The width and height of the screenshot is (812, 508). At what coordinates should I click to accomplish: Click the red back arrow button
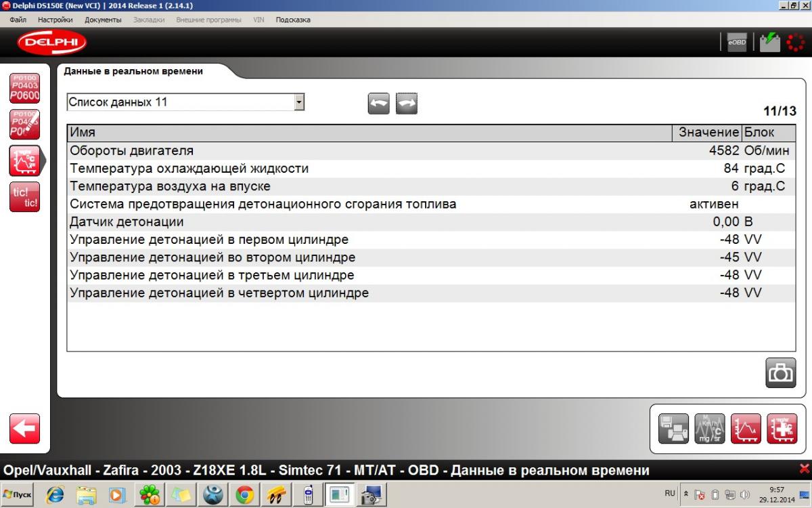[x=24, y=429]
